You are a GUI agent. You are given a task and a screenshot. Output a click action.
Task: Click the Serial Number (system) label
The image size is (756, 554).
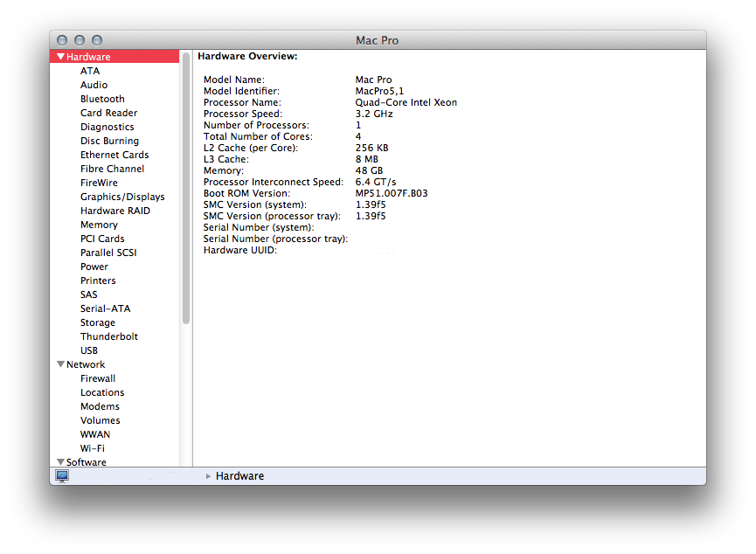259,227
